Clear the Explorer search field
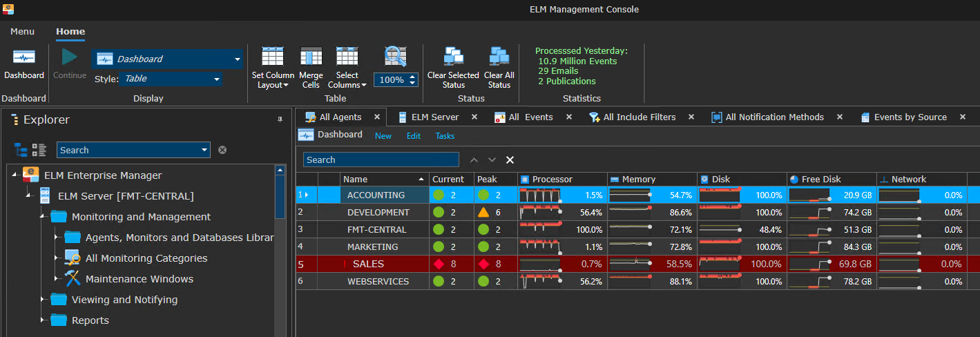Image resolution: width=980 pixels, height=337 pixels. pyautogui.click(x=222, y=150)
